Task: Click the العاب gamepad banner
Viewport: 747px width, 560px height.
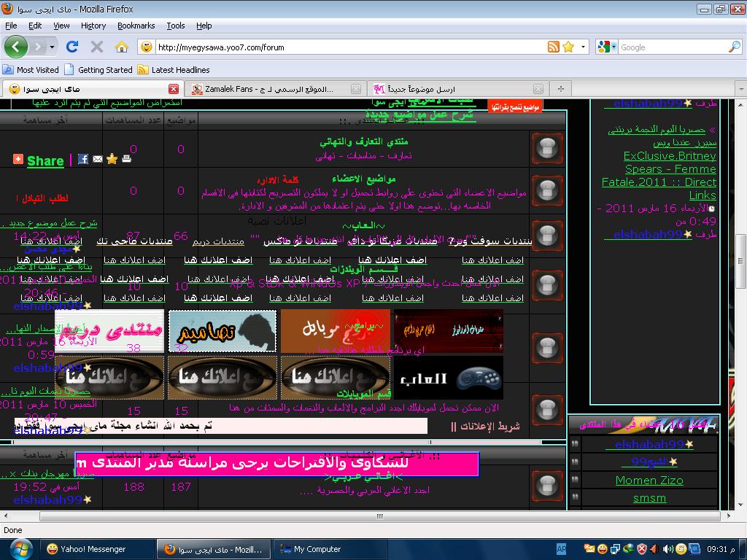Action: click(449, 378)
